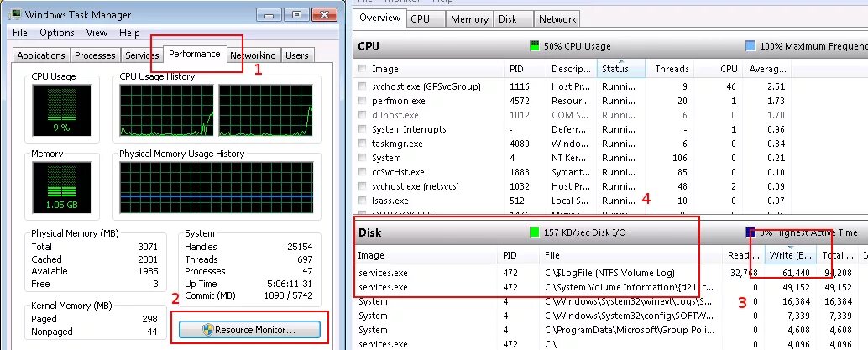Screen dimensions: 868x350
Task: Select the winevt\Logs disk activity row
Action: [610, 302]
